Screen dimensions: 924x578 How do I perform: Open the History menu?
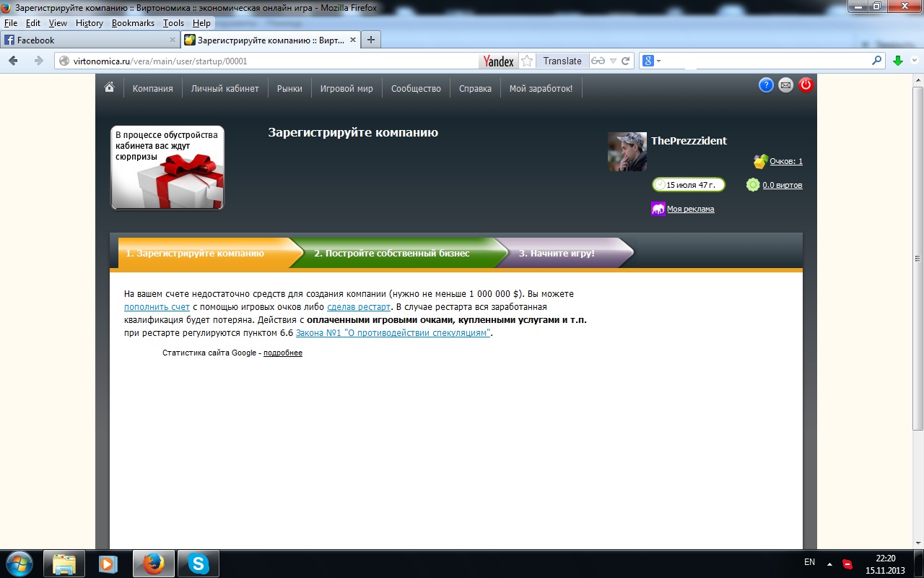pyautogui.click(x=90, y=23)
